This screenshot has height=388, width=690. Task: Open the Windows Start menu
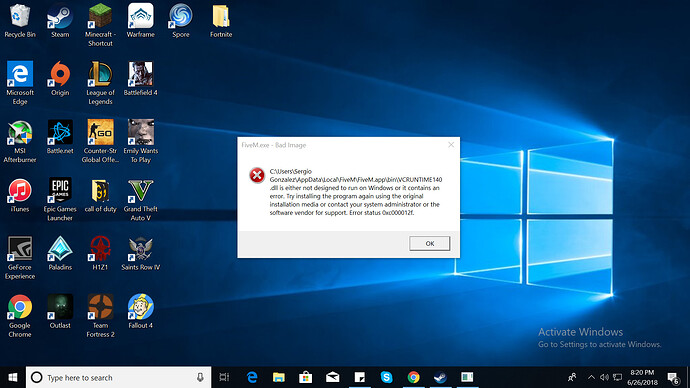click(13, 377)
